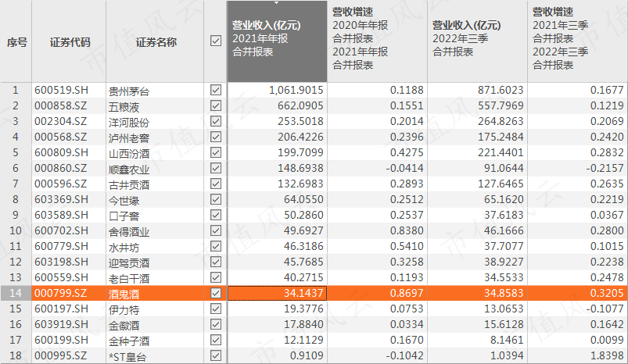This screenshot has width=628, height=364.
Task: Toggle the checkbox in 老白干酒 row
Action: (x=216, y=277)
